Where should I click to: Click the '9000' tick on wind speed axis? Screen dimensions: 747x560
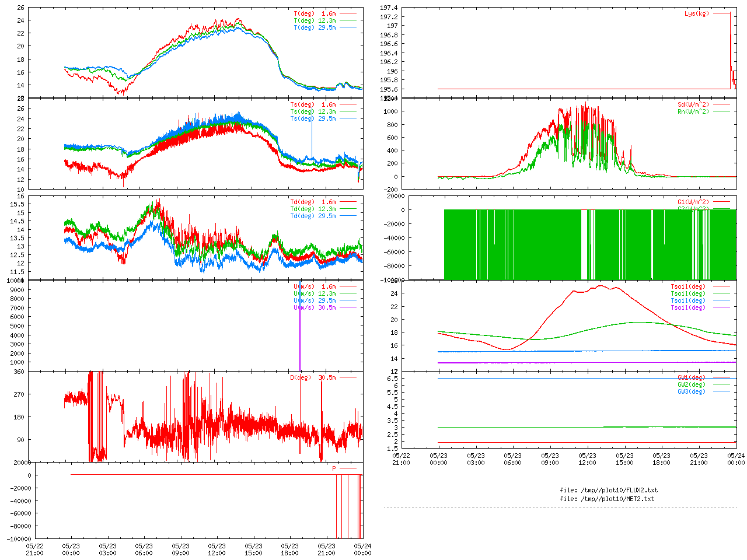[18, 290]
